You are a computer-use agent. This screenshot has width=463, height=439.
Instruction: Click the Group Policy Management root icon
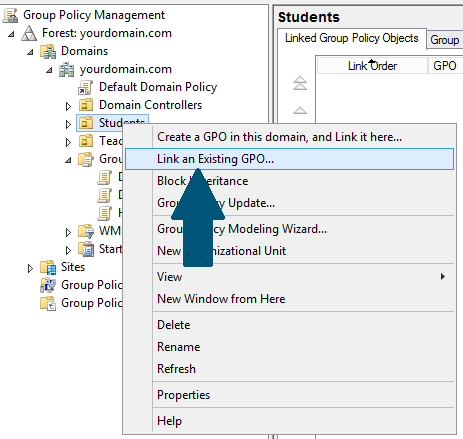click(x=10, y=15)
